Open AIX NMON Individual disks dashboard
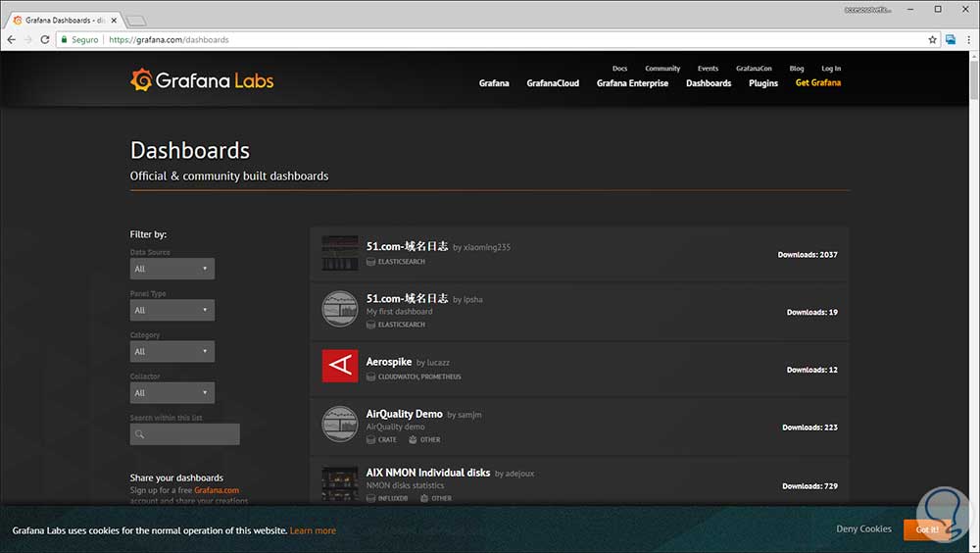 coord(427,473)
